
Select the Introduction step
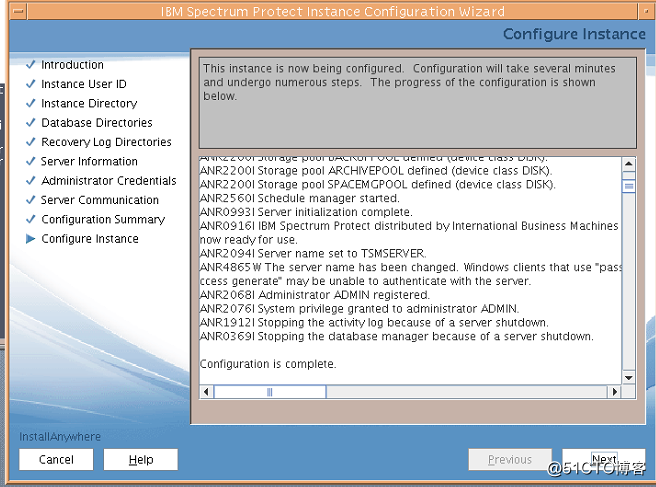[72, 65]
